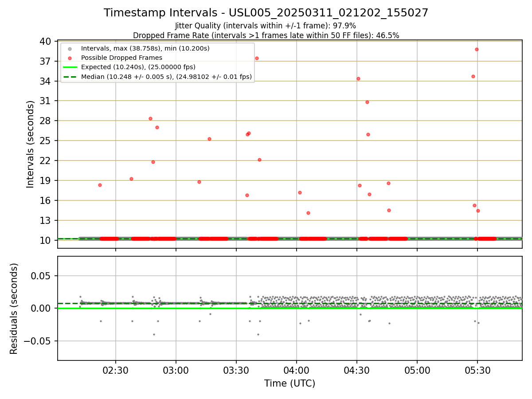This screenshot has height=399, width=532.
Task: Click the y-axis tick label '37'
Action: (x=46, y=62)
